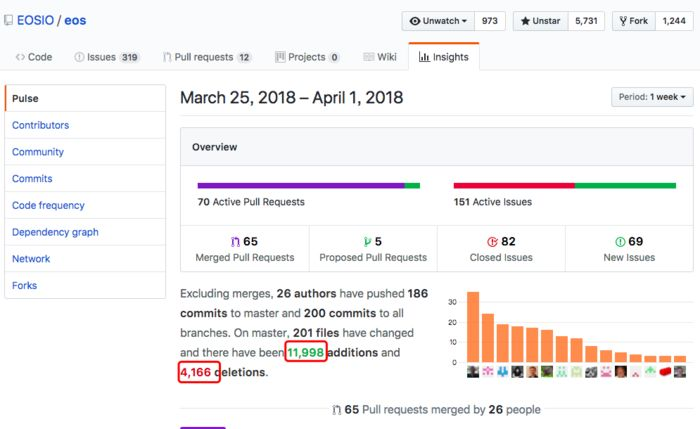Click the 4,166 deletions figure
700x429 pixels.
[x=196, y=372]
